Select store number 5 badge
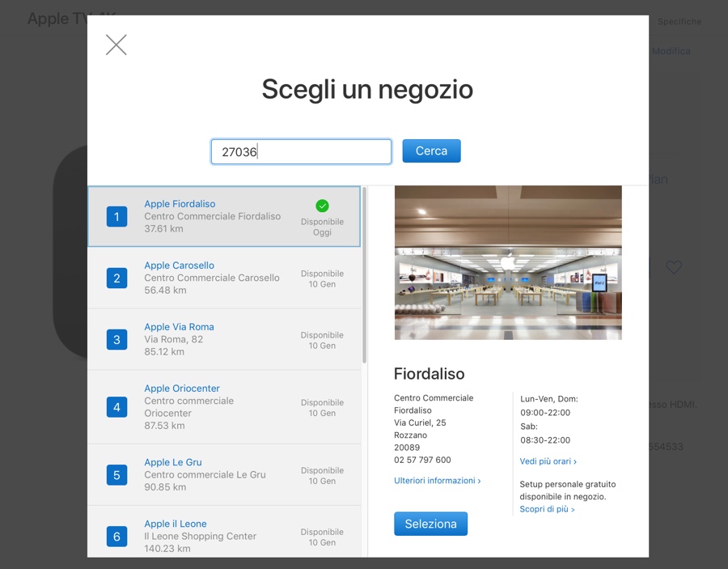 click(117, 475)
